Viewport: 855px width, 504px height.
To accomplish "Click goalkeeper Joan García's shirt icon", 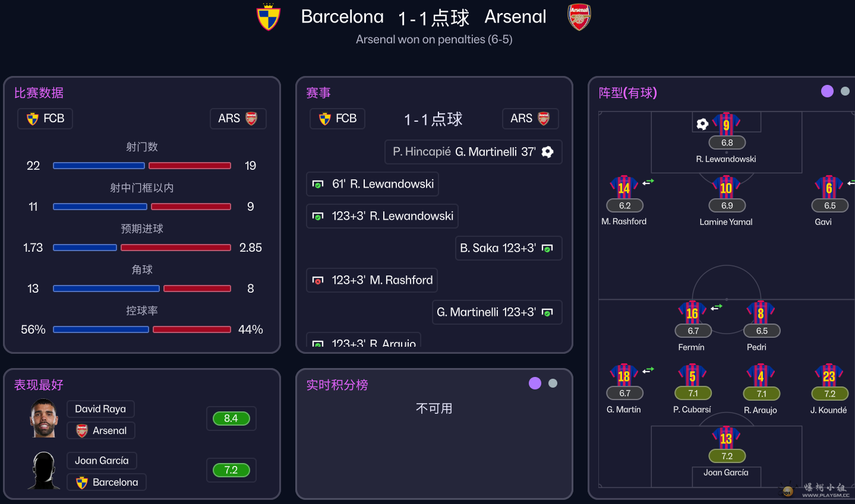I will click(726, 438).
